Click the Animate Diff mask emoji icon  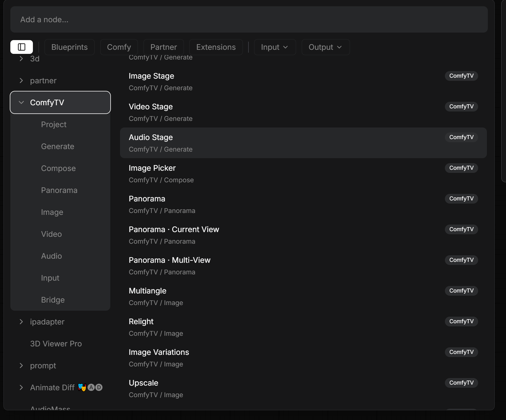pyautogui.click(x=82, y=387)
